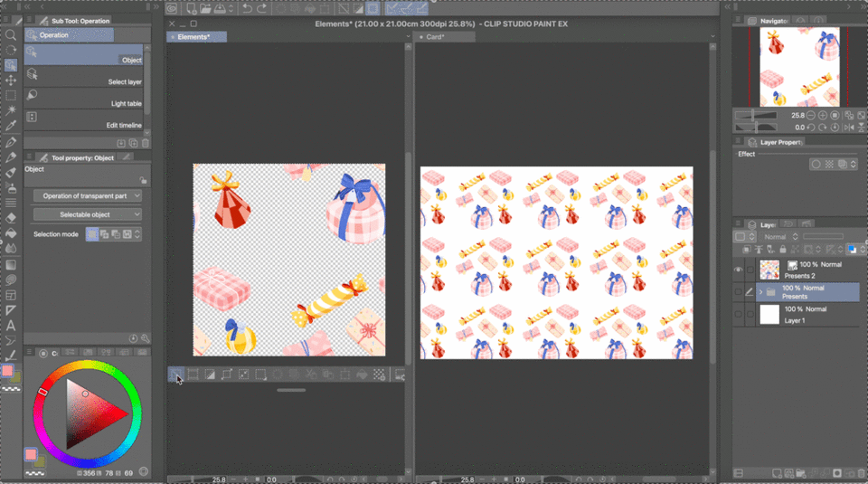Hide the Presents 2 layer

739,269
